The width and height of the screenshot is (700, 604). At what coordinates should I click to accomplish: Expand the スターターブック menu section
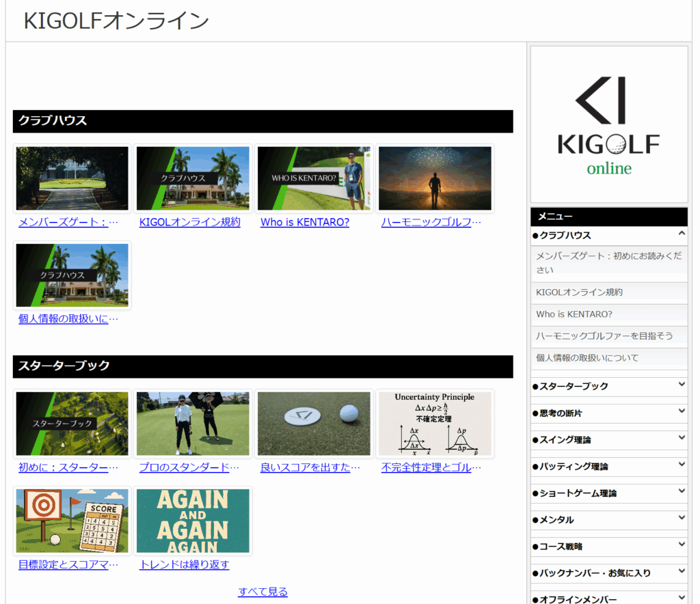pyautogui.click(x=681, y=385)
